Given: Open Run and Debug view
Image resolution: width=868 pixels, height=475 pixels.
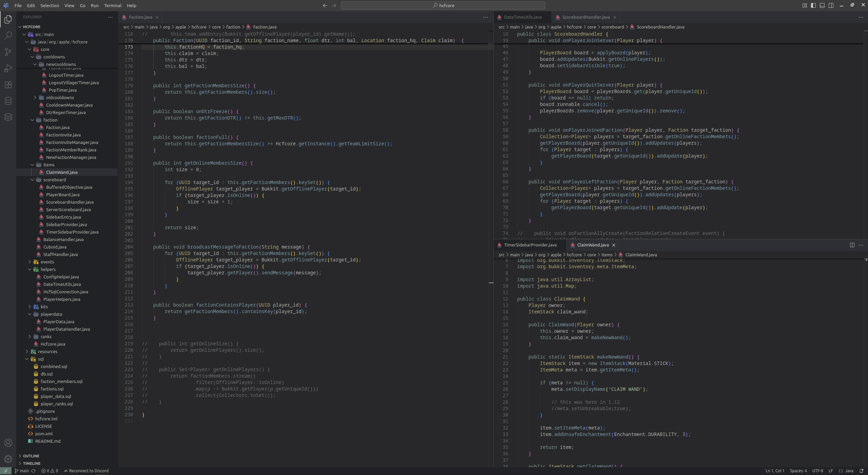Looking at the screenshot, I should click(x=8, y=68).
